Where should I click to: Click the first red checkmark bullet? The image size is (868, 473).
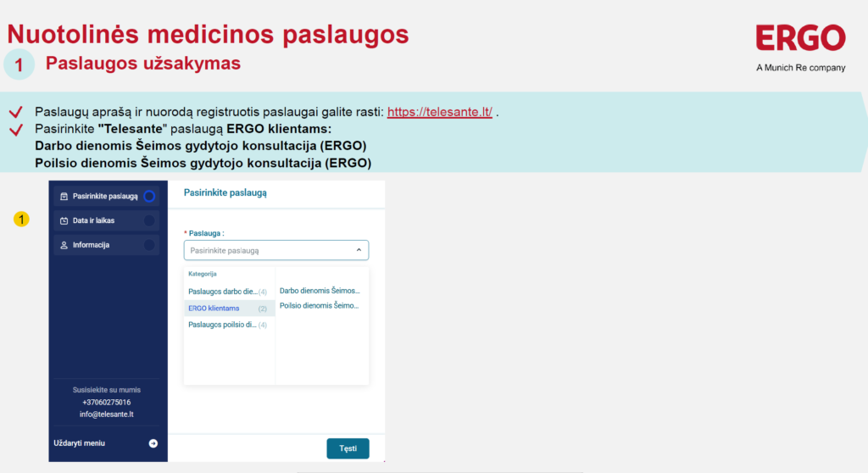[x=15, y=113]
